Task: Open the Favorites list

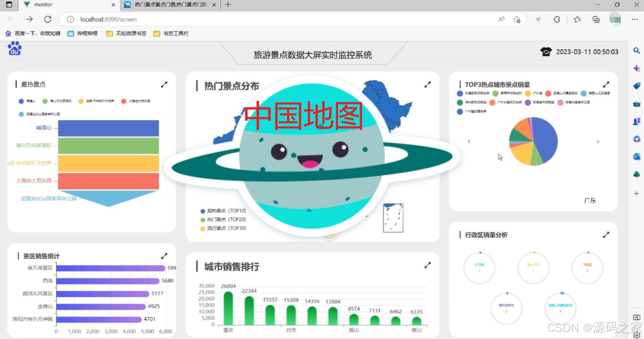Action: (x=578, y=19)
